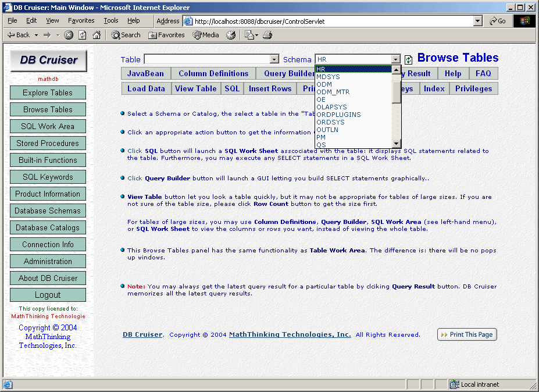Choose OLAPSYS from schema list

pos(354,107)
